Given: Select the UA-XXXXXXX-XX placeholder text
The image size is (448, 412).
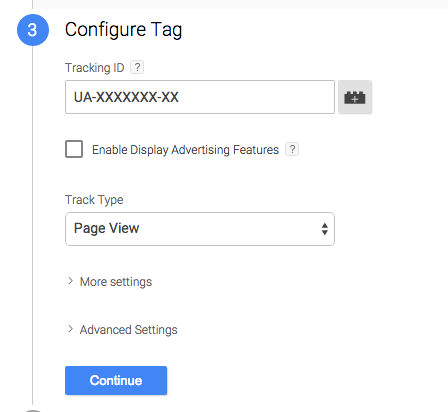Looking at the screenshot, I should click(x=126, y=97).
